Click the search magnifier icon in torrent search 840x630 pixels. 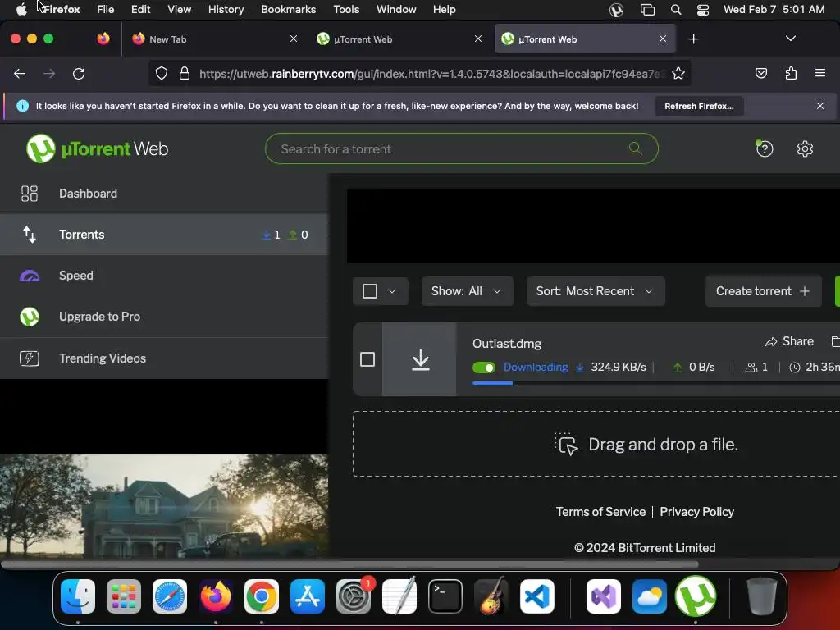click(636, 148)
